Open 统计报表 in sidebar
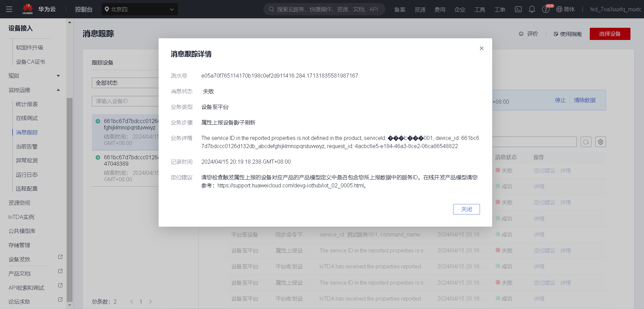The image size is (644, 309). tap(27, 104)
